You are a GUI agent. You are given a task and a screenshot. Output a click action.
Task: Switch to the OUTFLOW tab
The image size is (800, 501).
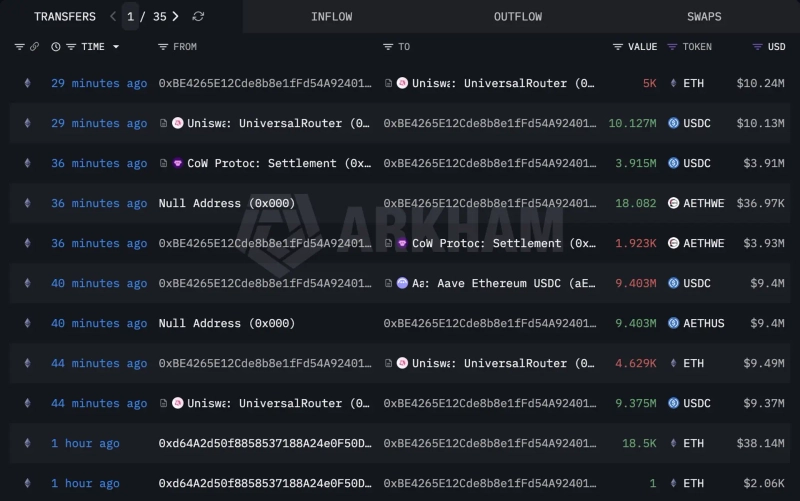tap(517, 17)
